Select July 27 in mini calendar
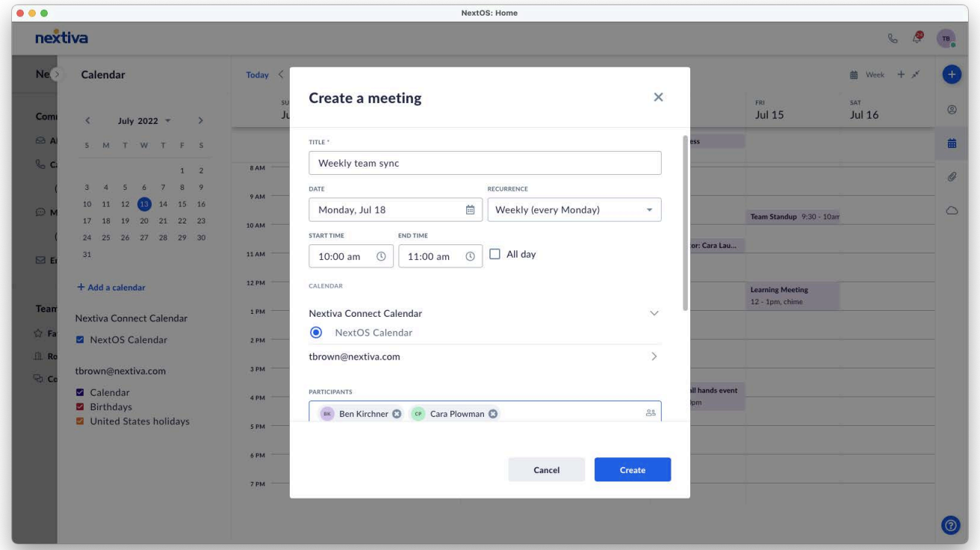The image size is (980, 550). coord(144,238)
